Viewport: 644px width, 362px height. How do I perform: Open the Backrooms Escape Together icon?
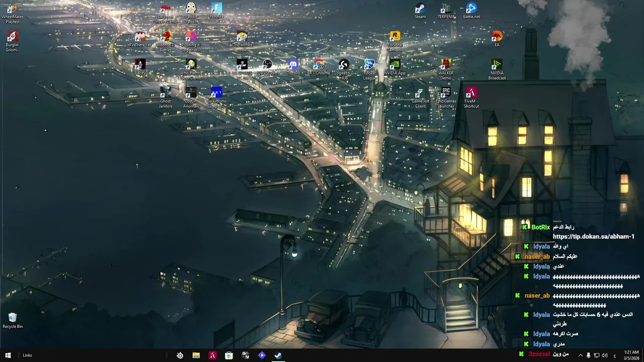[x=216, y=98]
